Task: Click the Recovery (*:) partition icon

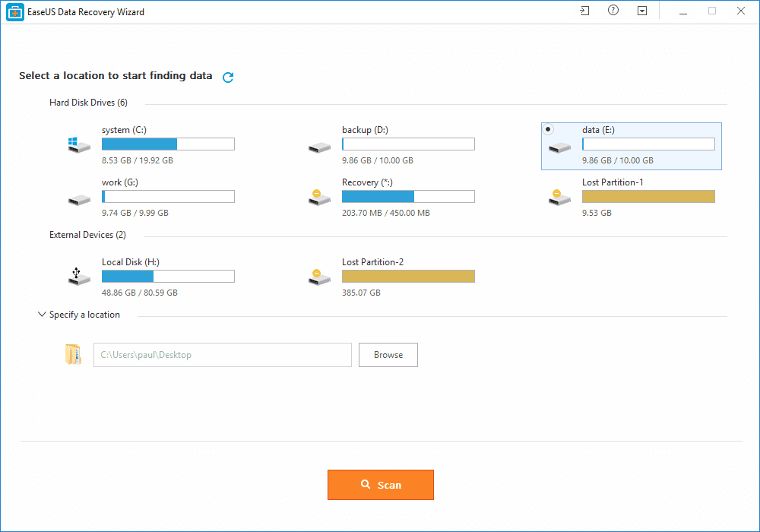Action: pyautogui.click(x=319, y=198)
